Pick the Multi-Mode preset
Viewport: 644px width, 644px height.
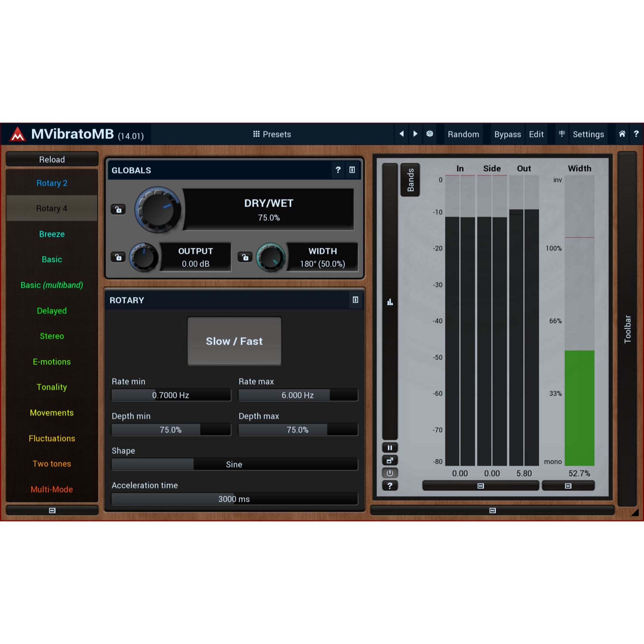52,489
